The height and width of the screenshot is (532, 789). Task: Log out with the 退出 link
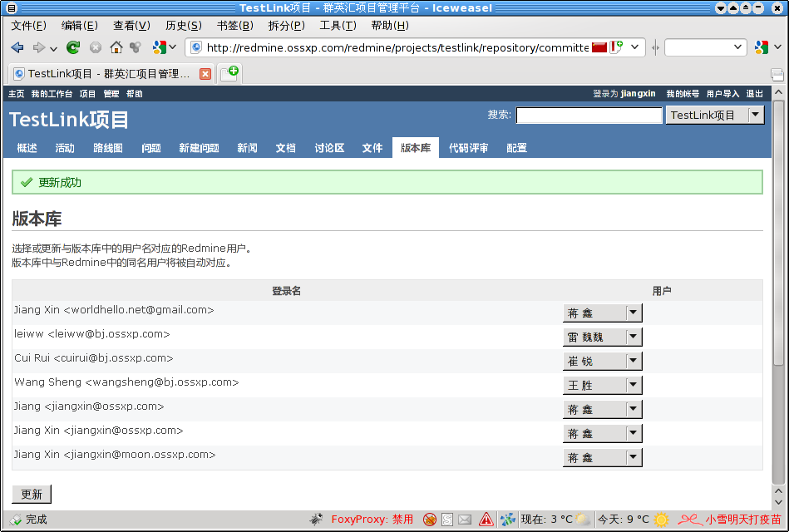(x=754, y=94)
